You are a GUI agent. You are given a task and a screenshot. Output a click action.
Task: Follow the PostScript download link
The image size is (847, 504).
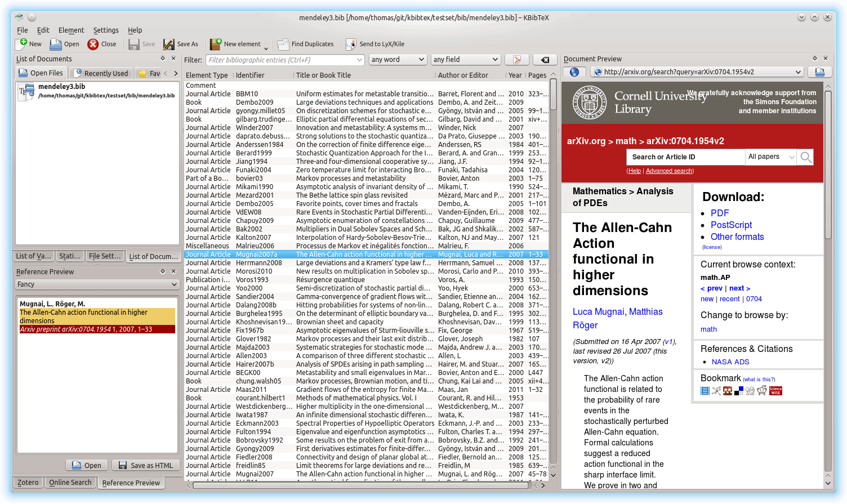[731, 225]
